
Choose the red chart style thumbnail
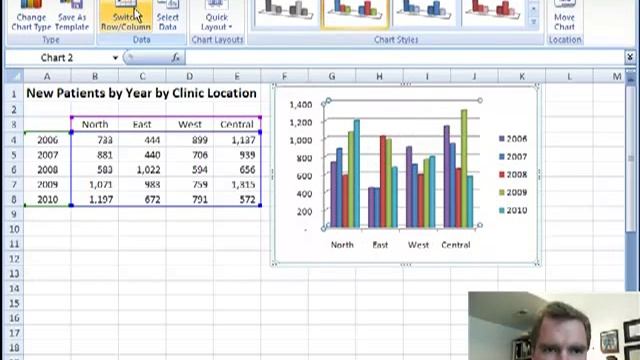tap(493, 12)
